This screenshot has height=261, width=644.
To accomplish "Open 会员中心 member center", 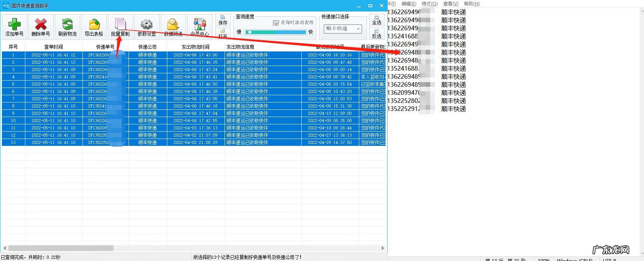I will click(x=200, y=27).
